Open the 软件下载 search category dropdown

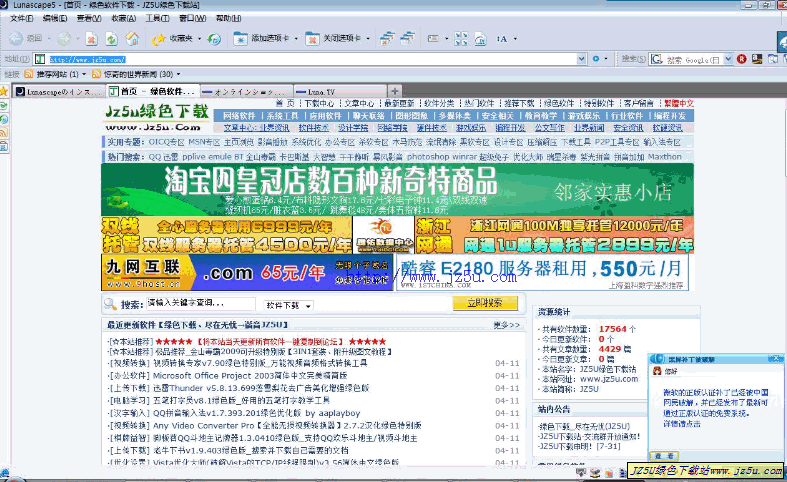click(x=288, y=305)
